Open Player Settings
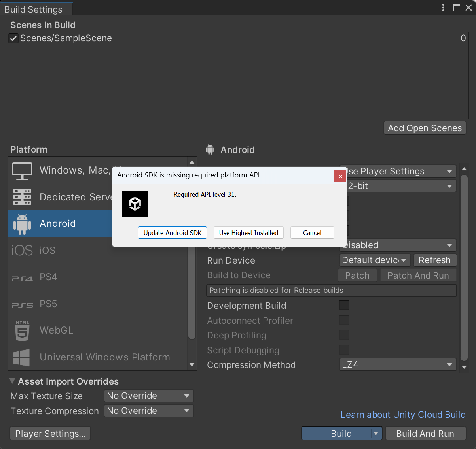The height and width of the screenshot is (449, 476). pyautogui.click(x=50, y=434)
